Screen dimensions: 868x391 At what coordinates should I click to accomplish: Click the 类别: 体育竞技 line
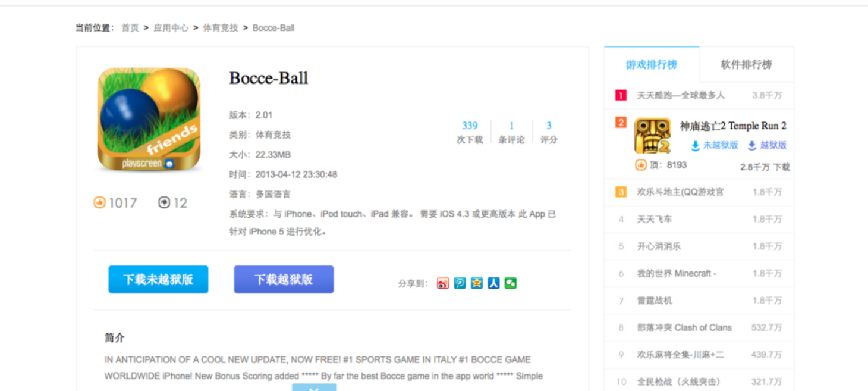click(x=260, y=135)
